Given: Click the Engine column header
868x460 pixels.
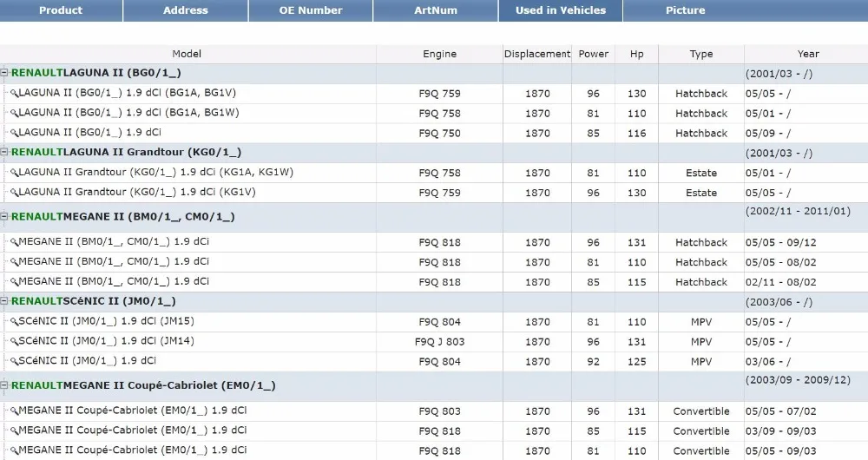Looking at the screenshot, I should pos(439,54).
